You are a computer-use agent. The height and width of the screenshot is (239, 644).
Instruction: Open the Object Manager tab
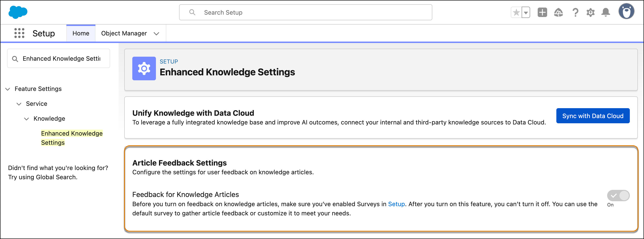tap(124, 33)
